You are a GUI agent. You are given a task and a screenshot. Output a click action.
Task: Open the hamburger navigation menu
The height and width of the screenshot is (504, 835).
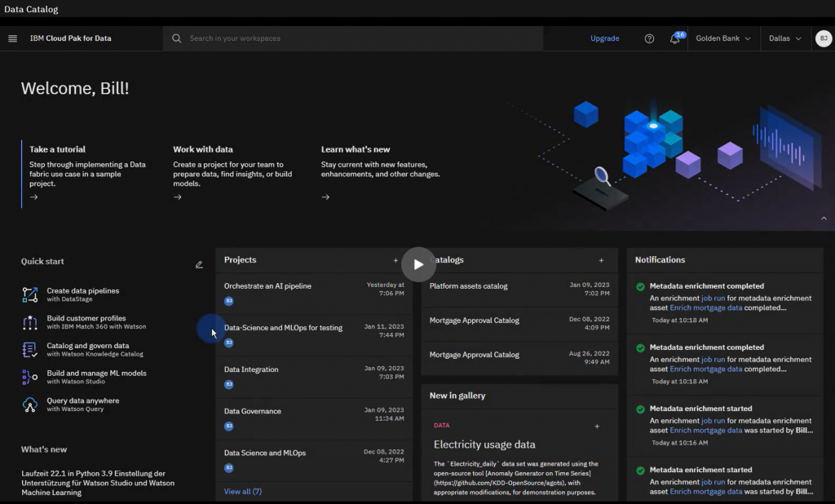pyautogui.click(x=12, y=38)
